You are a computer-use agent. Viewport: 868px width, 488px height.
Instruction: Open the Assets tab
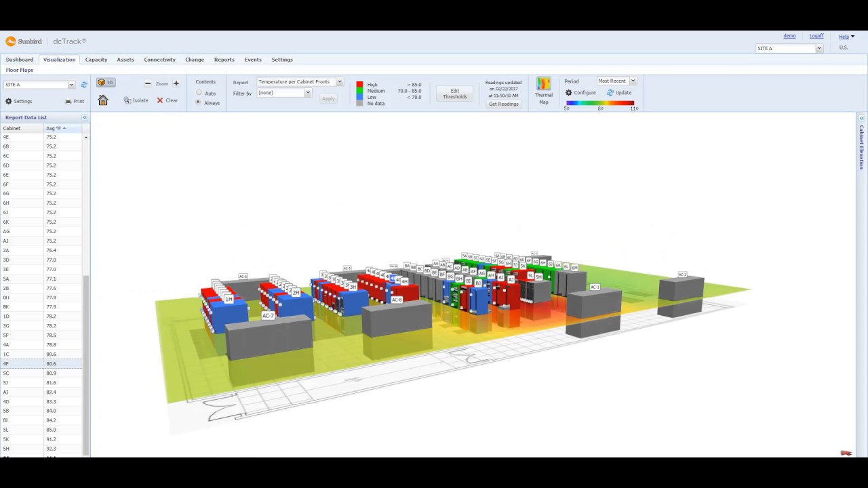(125, 60)
